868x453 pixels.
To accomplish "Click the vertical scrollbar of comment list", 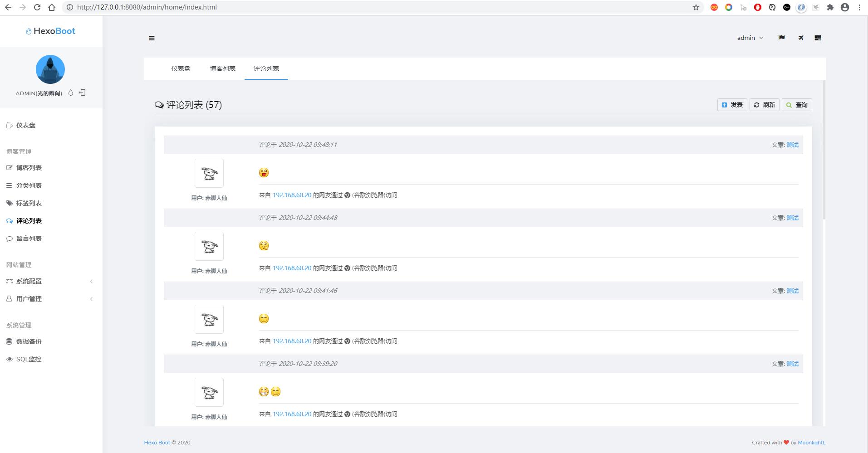I will coord(824,150).
